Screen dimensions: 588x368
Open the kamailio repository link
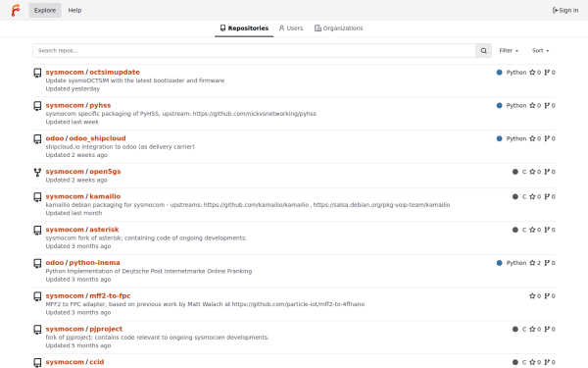coord(105,196)
